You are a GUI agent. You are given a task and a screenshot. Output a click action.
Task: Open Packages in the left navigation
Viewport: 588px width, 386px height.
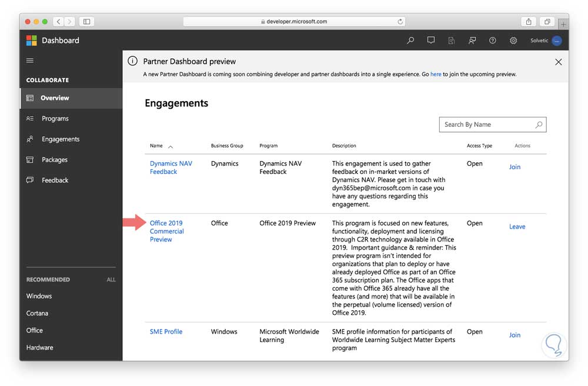coord(55,160)
